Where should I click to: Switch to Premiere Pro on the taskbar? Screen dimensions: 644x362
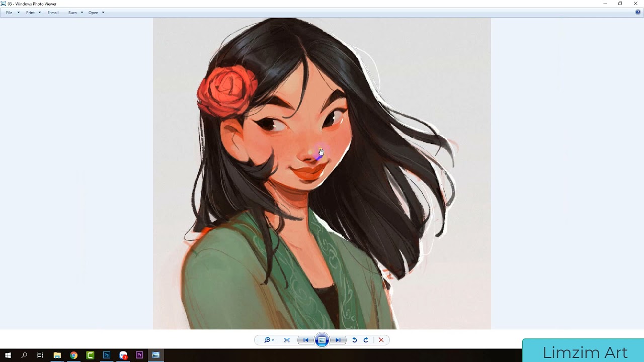(x=139, y=355)
